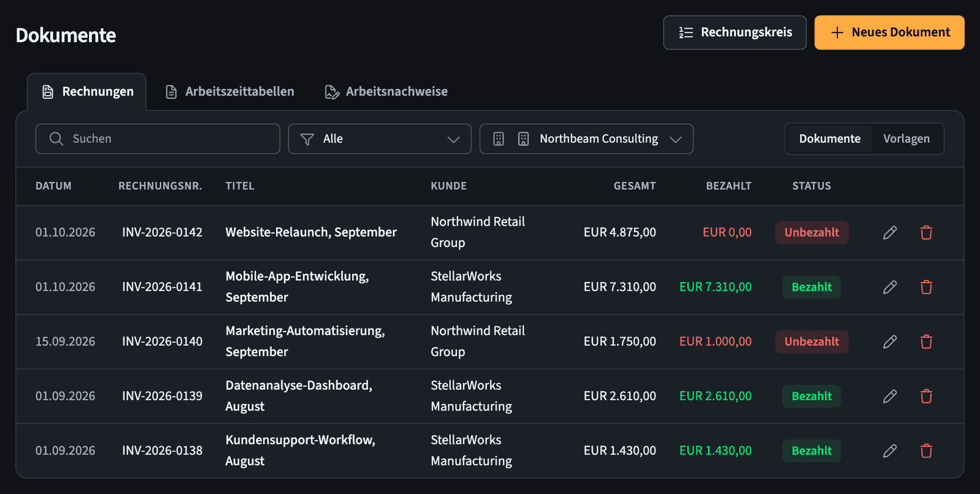
Task: Click the second building icon beside Northbeam Consulting
Action: click(523, 139)
